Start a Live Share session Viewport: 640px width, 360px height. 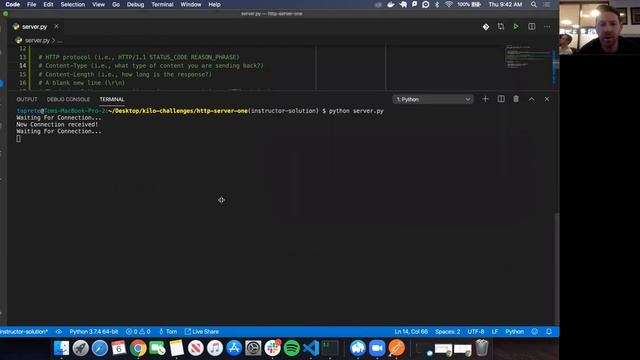202,331
